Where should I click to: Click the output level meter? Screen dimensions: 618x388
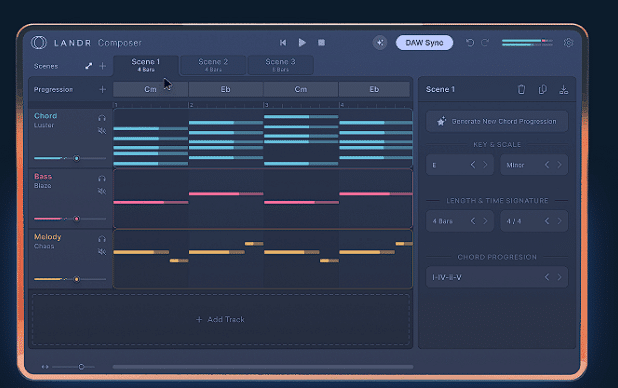[527, 43]
